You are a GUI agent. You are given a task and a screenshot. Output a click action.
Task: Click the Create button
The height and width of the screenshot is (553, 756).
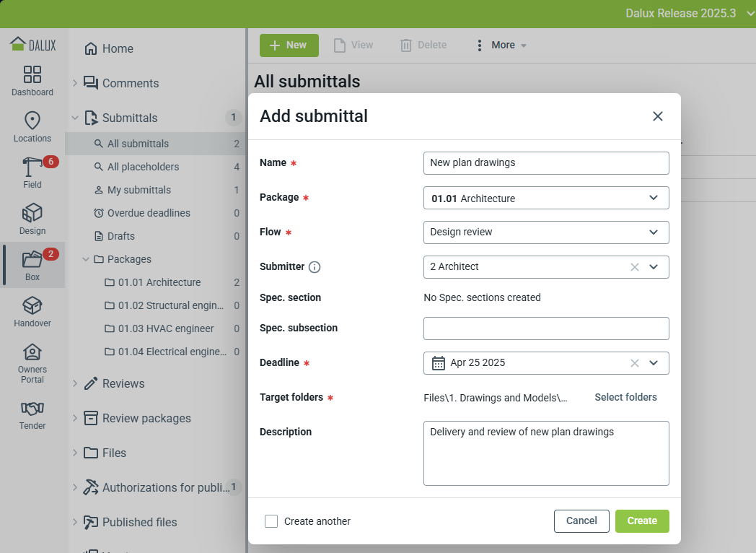click(x=641, y=521)
